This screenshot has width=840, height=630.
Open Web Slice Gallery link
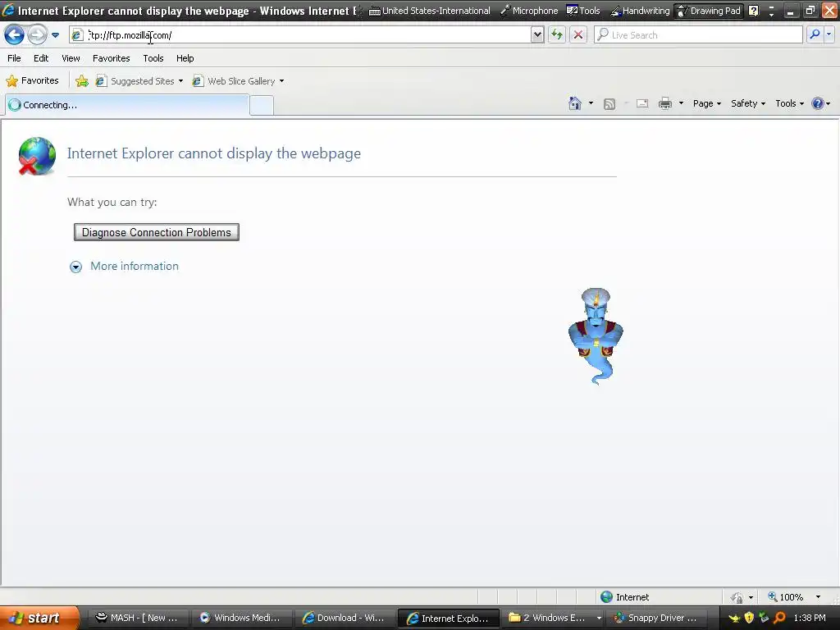coord(239,81)
